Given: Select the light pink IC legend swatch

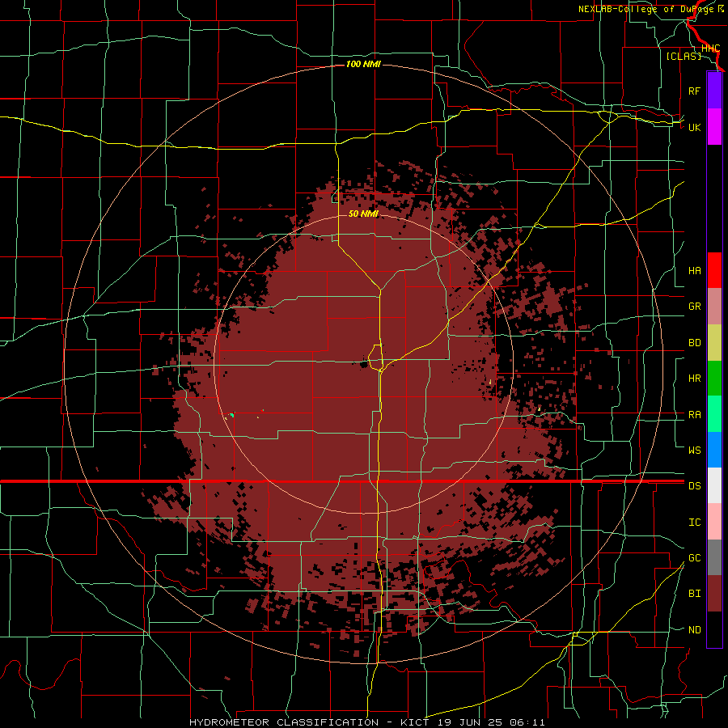Looking at the screenshot, I should 714,522.
